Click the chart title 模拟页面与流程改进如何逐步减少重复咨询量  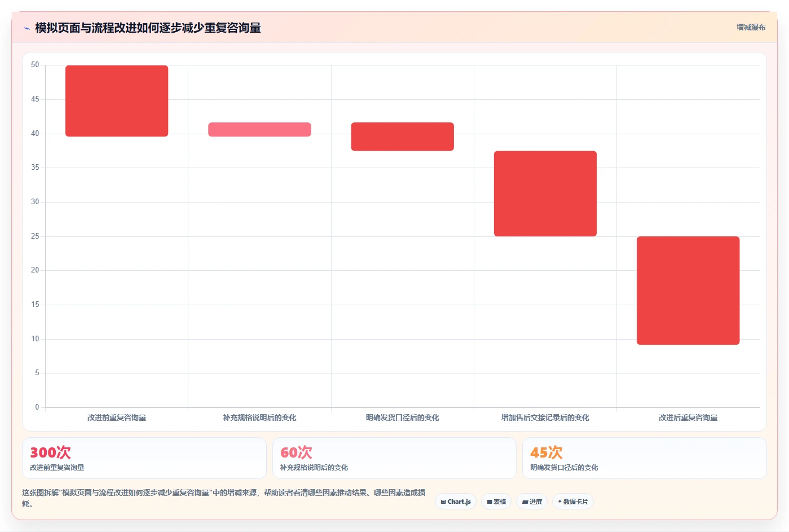point(148,28)
